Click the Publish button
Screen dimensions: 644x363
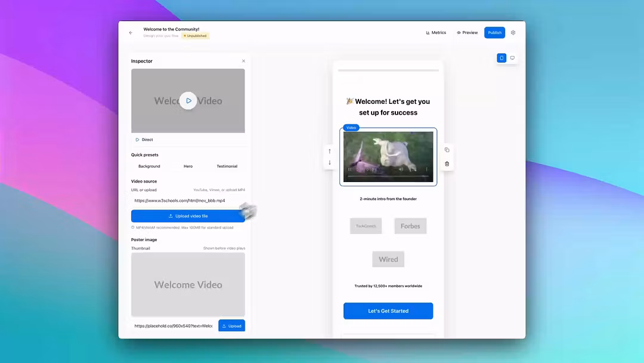(x=494, y=33)
